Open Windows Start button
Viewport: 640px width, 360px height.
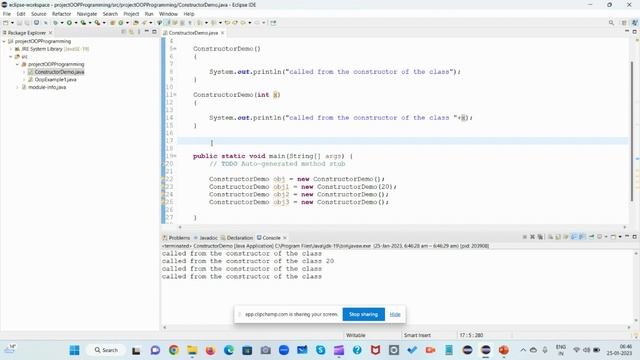(74, 350)
